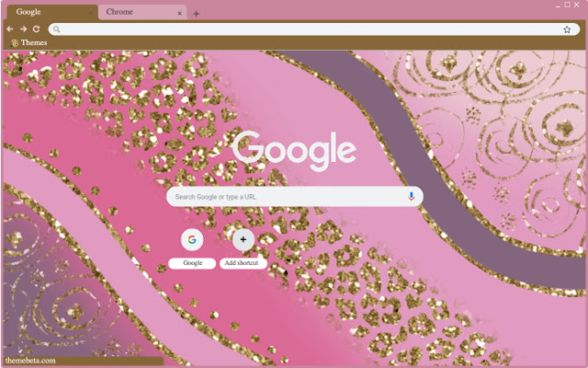This screenshot has width=588, height=368.
Task: Reload the page with refresh icon
Action: (37, 29)
